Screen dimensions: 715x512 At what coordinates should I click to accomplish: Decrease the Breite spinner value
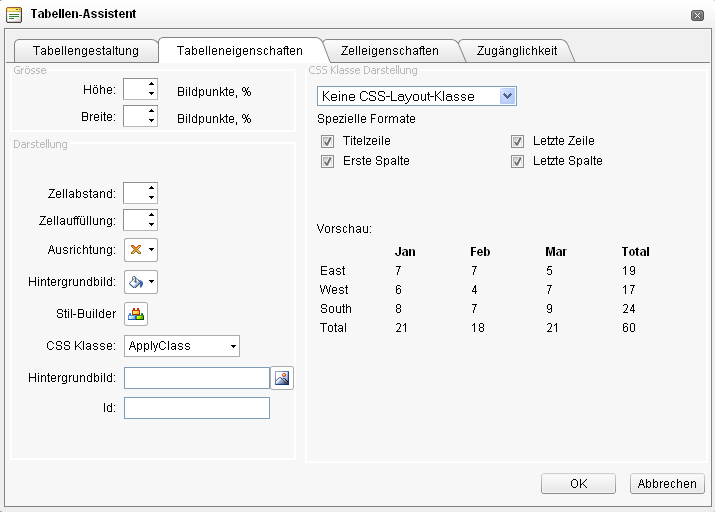151,122
